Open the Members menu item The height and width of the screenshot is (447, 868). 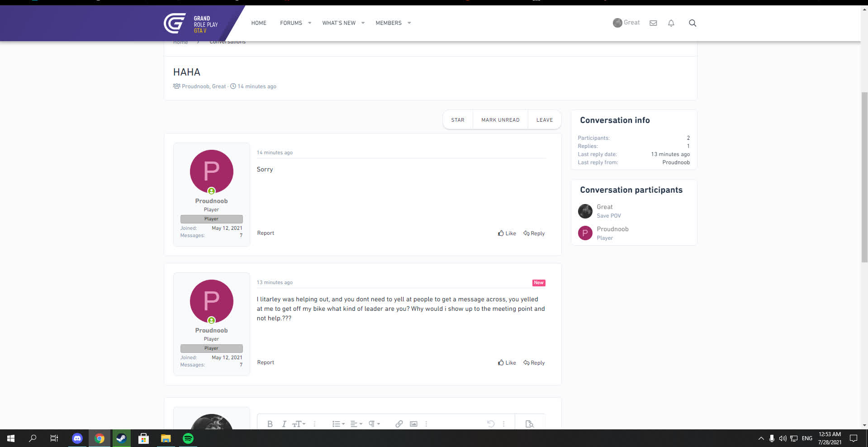pos(389,23)
